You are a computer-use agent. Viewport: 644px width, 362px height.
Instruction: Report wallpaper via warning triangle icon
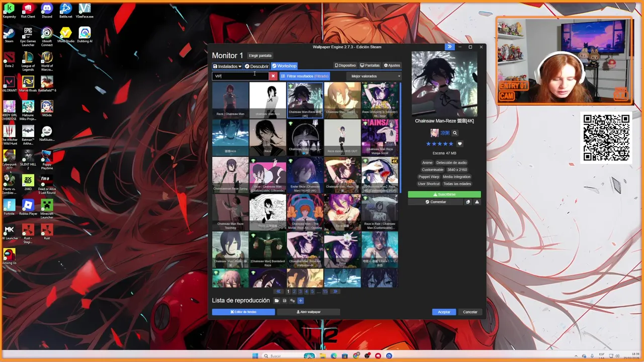(x=477, y=202)
